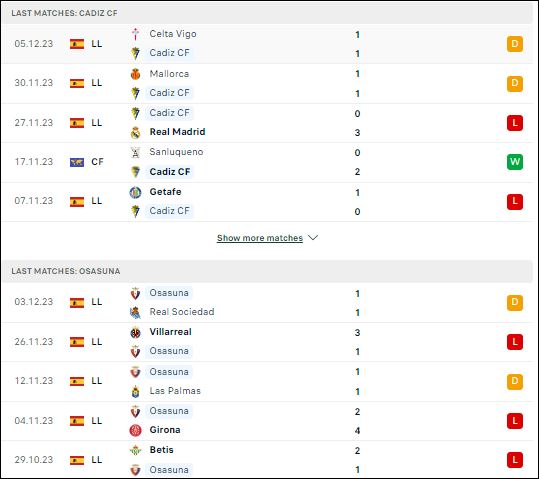Click the Last Matches: Osasuna section header
The height and width of the screenshot is (479, 539).
tap(267, 271)
